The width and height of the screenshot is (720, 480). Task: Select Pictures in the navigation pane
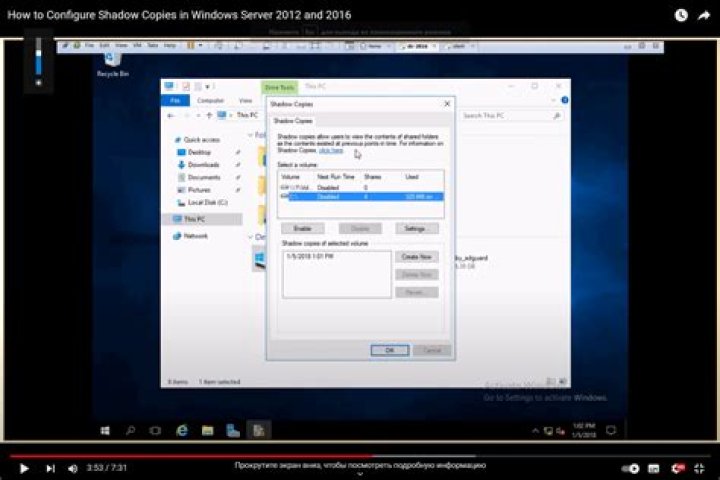click(194, 190)
